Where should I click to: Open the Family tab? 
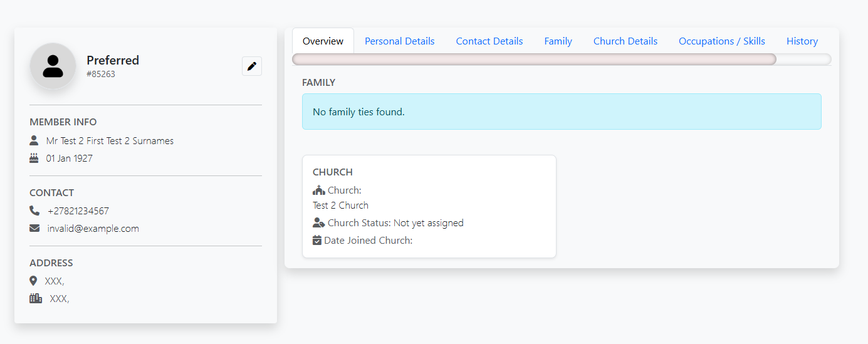click(558, 41)
